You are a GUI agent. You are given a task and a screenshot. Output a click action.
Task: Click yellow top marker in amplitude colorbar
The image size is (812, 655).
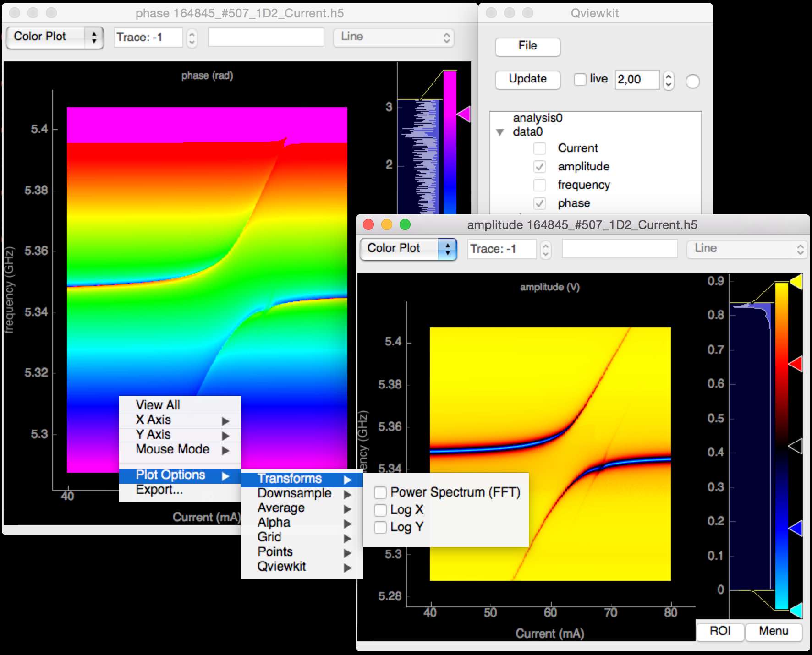click(796, 282)
